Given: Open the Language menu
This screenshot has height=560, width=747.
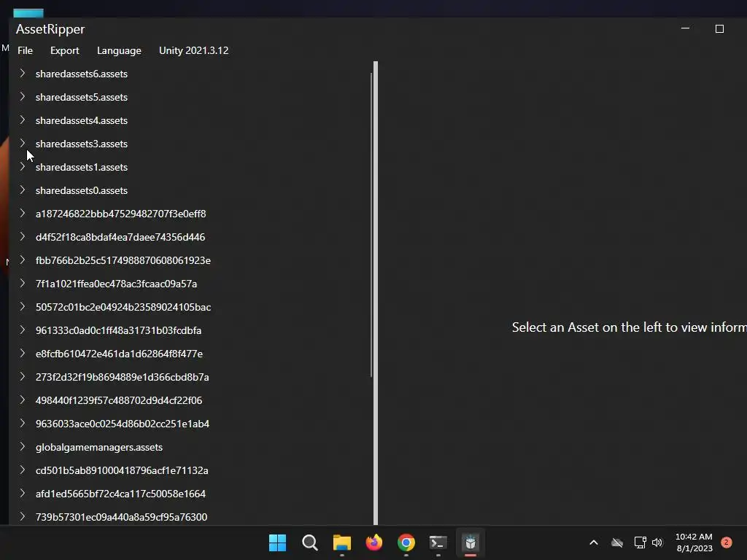Looking at the screenshot, I should 119,50.
